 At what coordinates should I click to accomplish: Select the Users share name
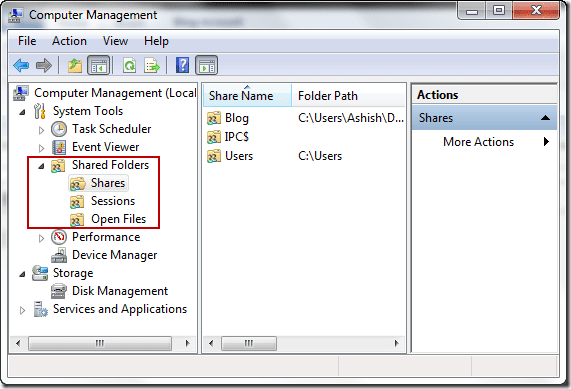239,156
